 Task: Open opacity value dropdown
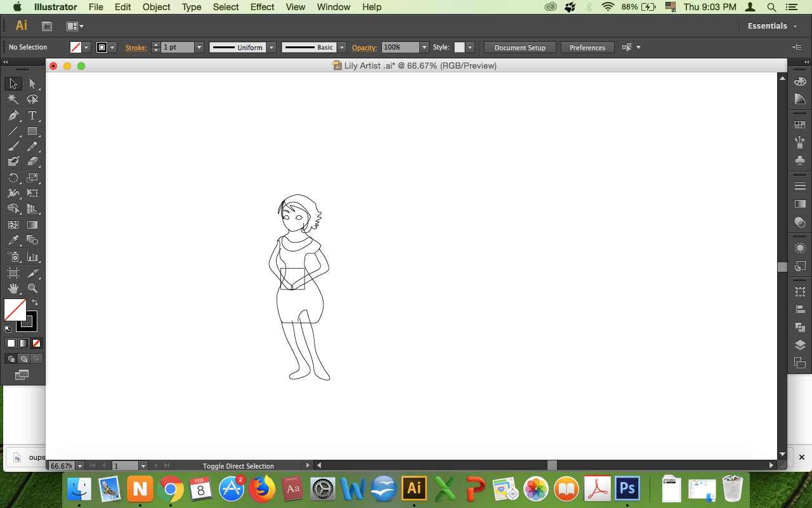424,48
